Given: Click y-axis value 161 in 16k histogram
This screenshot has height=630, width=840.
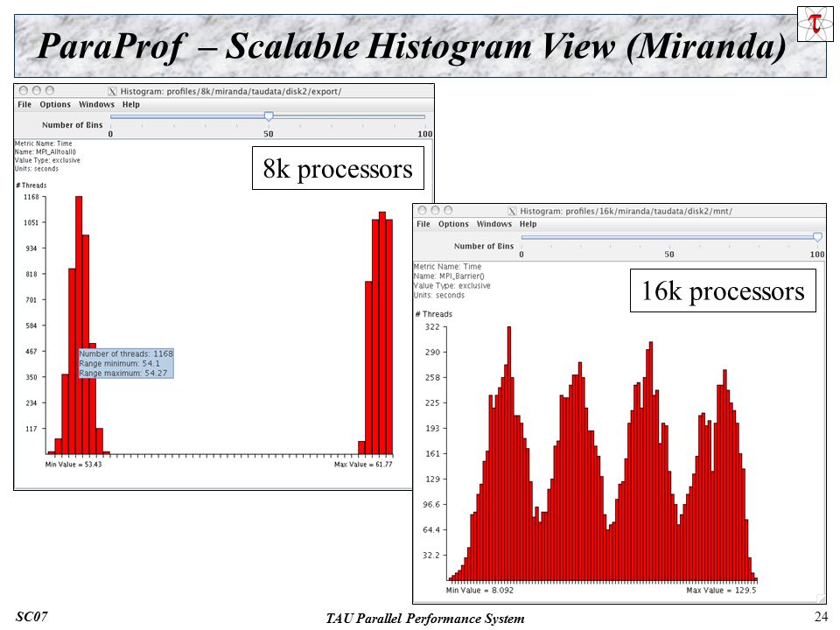Looking at the screenshot, I should click(x=432, y=454).
